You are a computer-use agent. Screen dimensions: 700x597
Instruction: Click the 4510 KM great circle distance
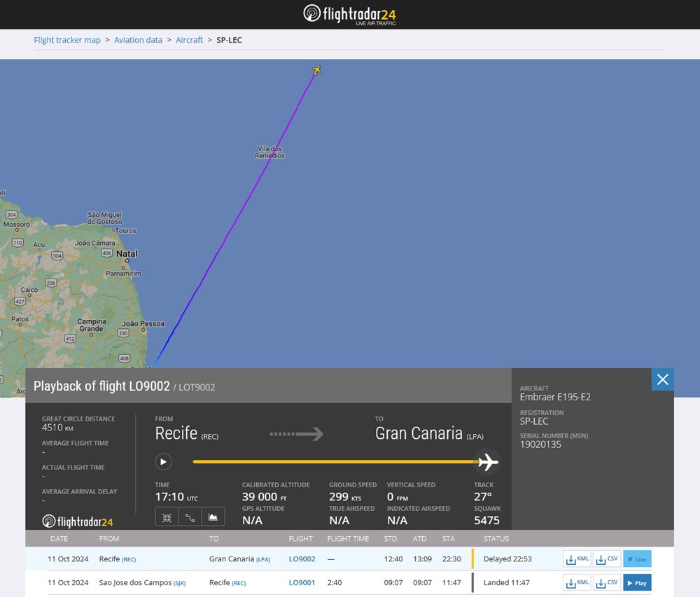point(57,428)
